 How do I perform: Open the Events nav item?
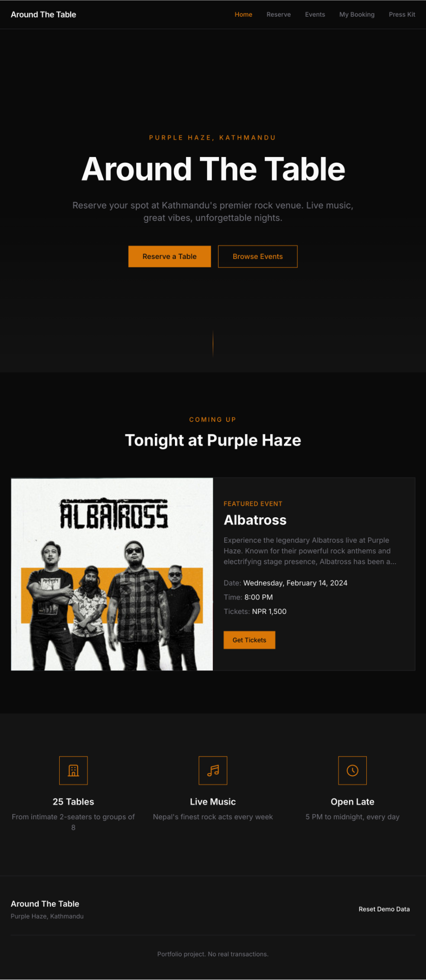click(x=315, y=14)
